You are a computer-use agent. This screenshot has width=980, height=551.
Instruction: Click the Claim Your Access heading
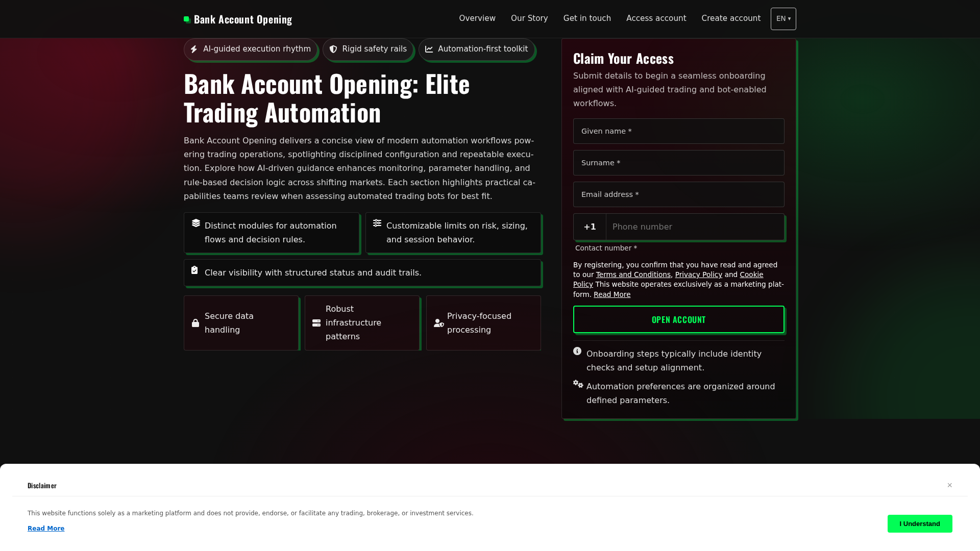(x=623, y=59)
